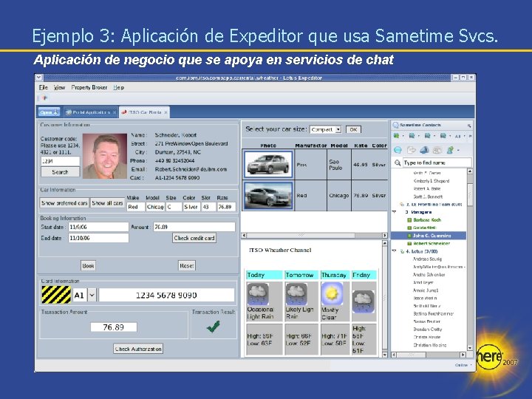This screenshot has width=532, height=399.
Task: Click the Type to find name field
Action: pos(437,163)
